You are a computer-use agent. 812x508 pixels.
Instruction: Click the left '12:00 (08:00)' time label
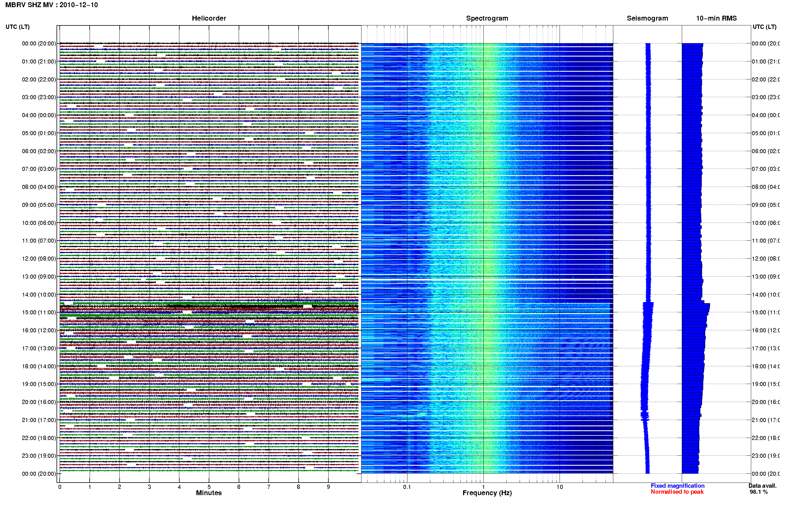click(x=39, y=259)
